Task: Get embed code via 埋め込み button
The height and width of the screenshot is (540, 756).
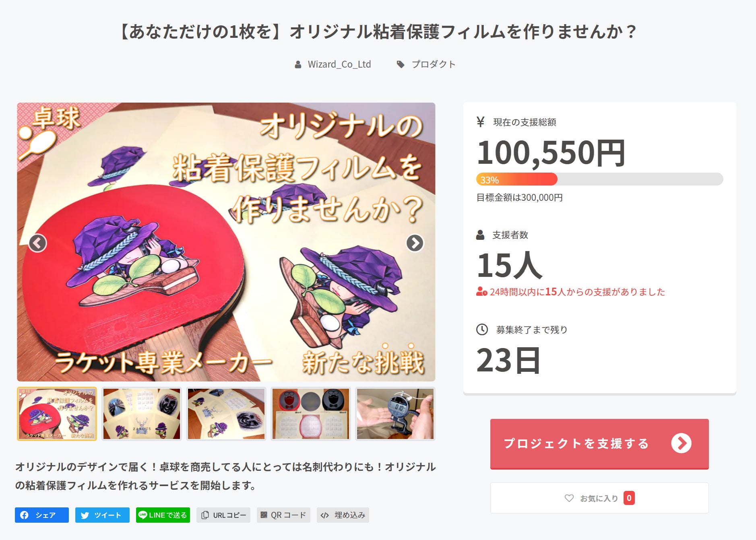Action: tap(343, 515)
